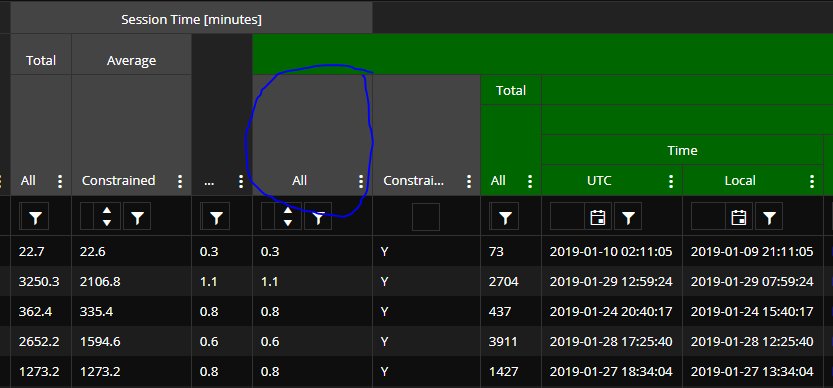Screen dimensions: 833x388
Task: Click the Y cell in row with 2704
Action: (x=427, y=281)
